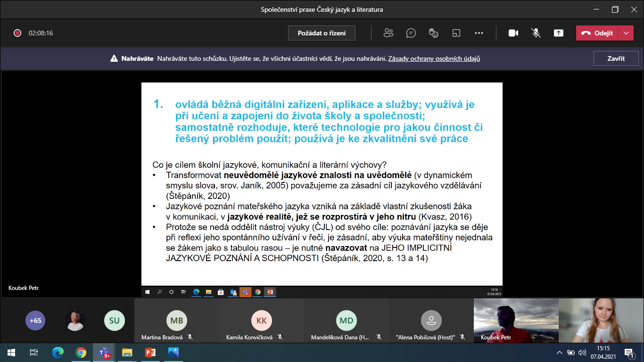644x362 pixels.
Task: Dismiss the recording banner with Zavřít
Action: (616, 58)
